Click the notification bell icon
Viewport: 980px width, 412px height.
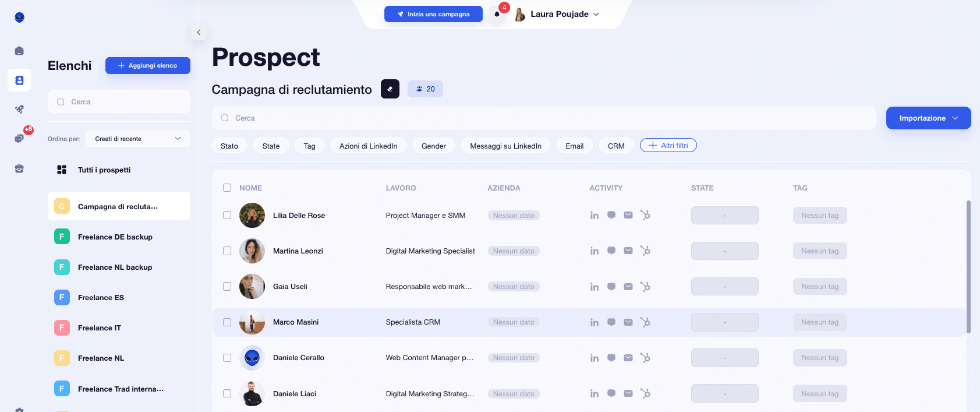pyautogui.click(x=497, y=14)
